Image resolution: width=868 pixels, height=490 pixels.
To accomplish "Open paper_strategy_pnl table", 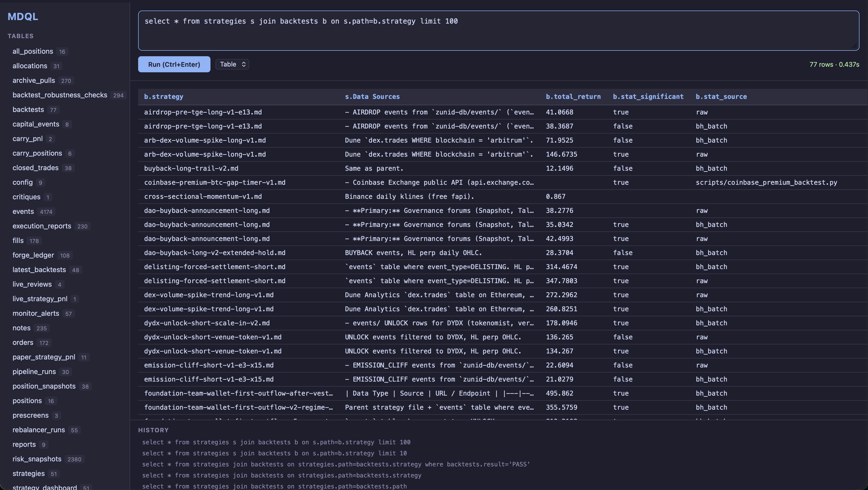I will (44, 357).
